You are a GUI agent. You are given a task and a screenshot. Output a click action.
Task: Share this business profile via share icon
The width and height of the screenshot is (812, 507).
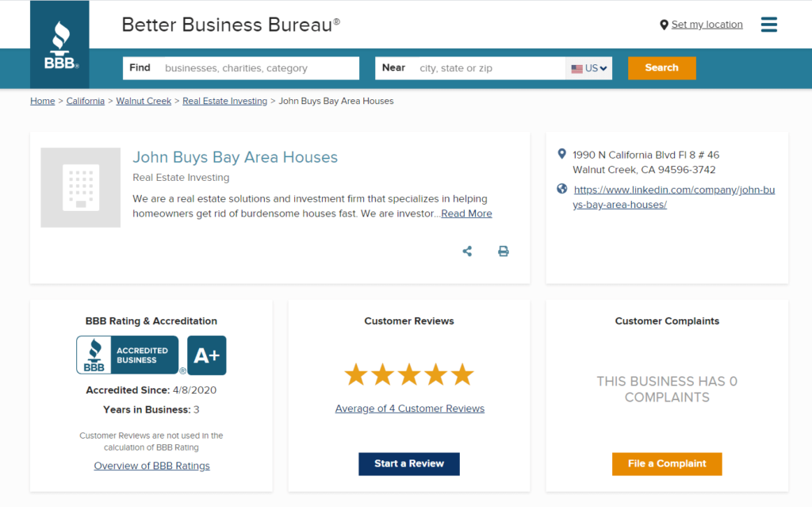coord(467,252)
